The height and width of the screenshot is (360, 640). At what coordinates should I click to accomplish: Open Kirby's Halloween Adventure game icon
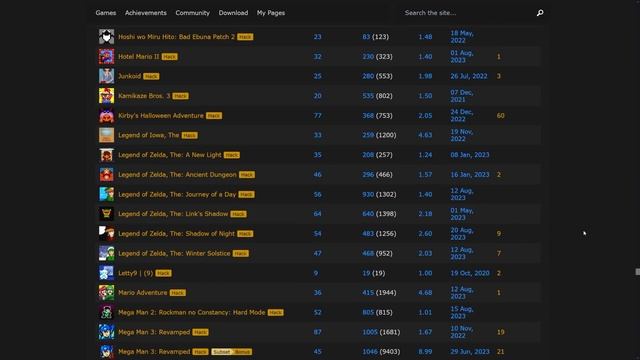[107, 116]
